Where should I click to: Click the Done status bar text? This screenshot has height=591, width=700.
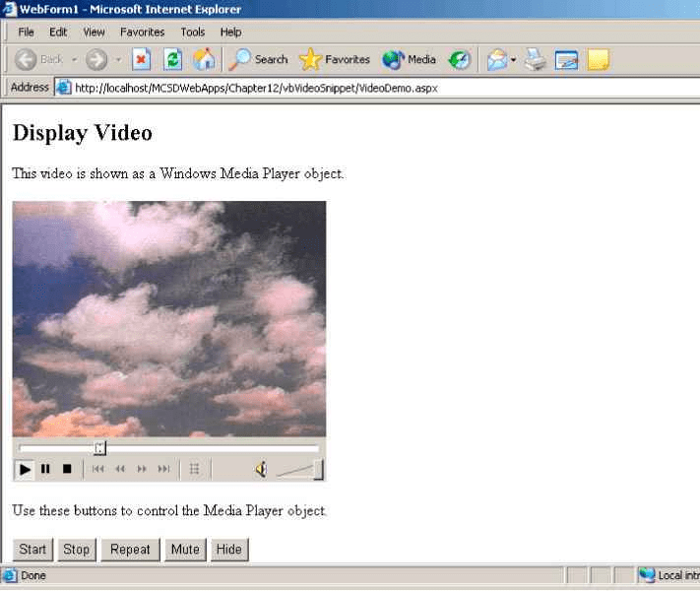pos(33,575)
